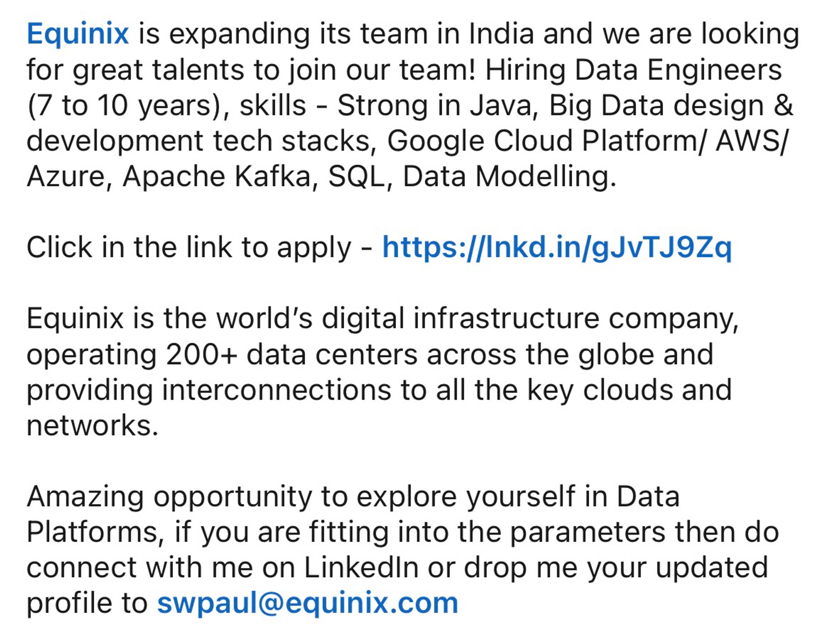Click the swpaul@equinix.com email link

[308, 603]
